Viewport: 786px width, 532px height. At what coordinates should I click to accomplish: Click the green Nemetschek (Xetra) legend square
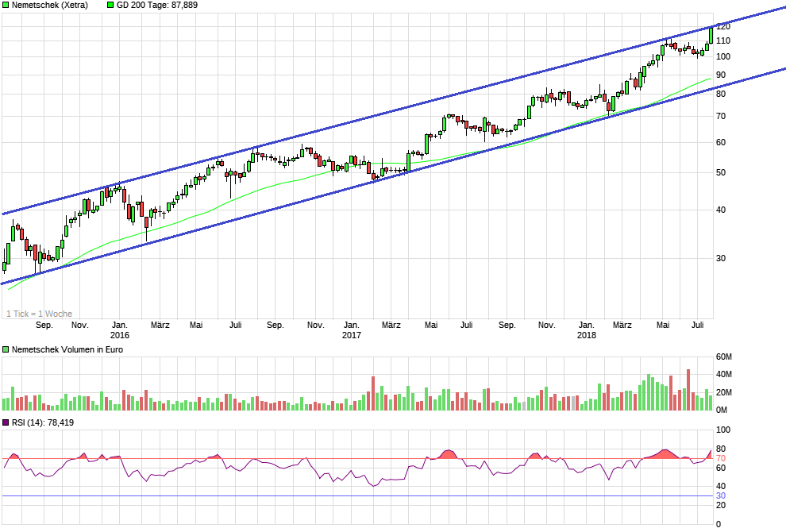6,5
